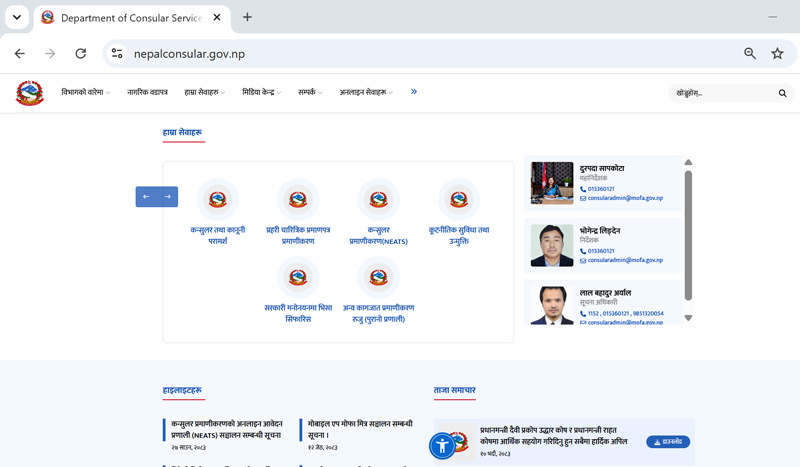
Task: Click phone icon in भोगेन्द्र लिङ्देन's card
Action: coord(583,251)
